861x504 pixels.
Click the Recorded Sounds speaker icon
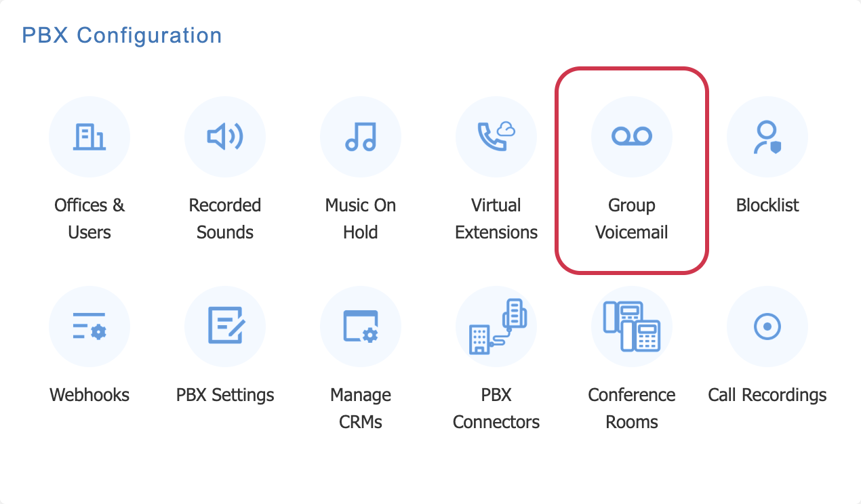click(225, 137)
